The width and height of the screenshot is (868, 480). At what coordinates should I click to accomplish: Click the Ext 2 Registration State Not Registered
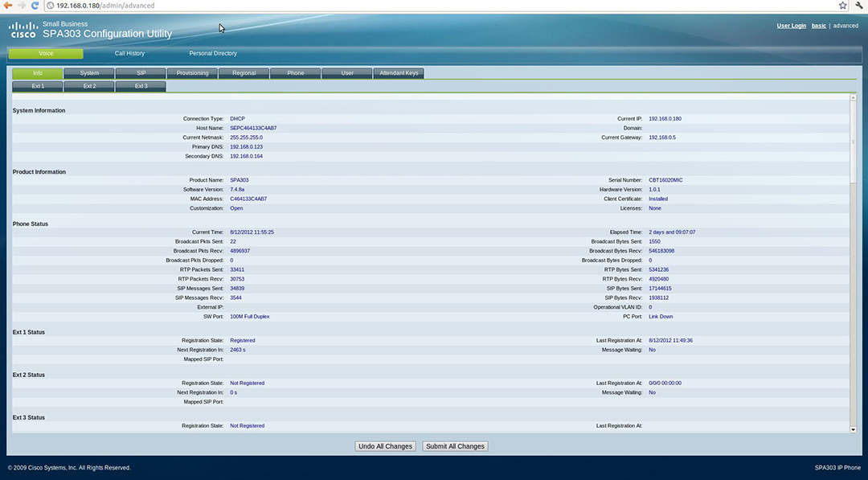(247, 384)
